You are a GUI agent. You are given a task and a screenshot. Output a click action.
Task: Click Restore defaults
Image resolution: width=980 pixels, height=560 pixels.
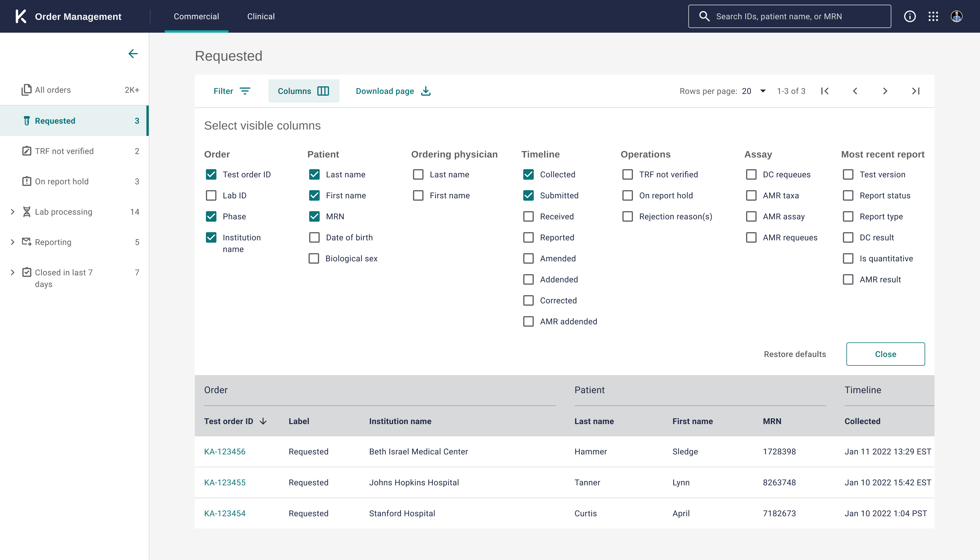(x=794, y=354)
